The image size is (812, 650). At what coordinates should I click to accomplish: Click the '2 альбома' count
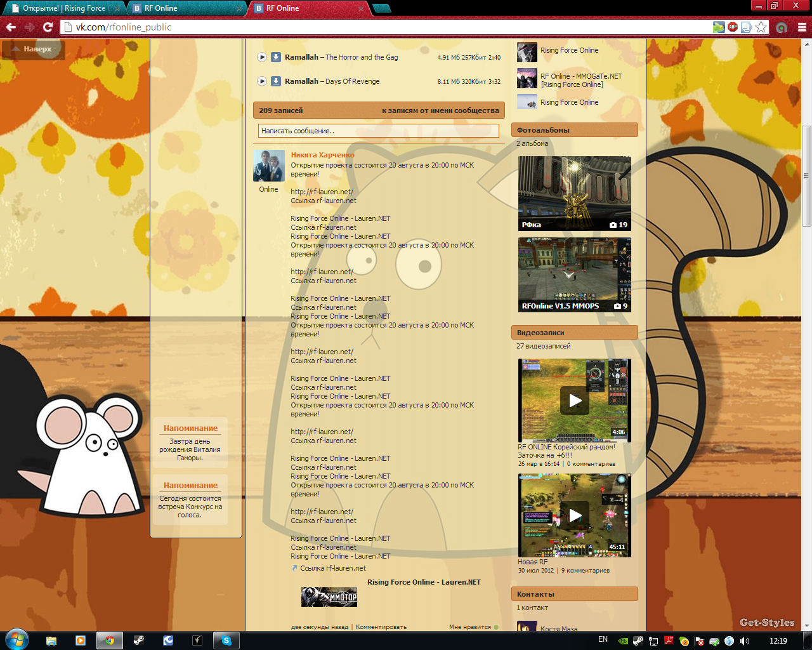(532, 143)
